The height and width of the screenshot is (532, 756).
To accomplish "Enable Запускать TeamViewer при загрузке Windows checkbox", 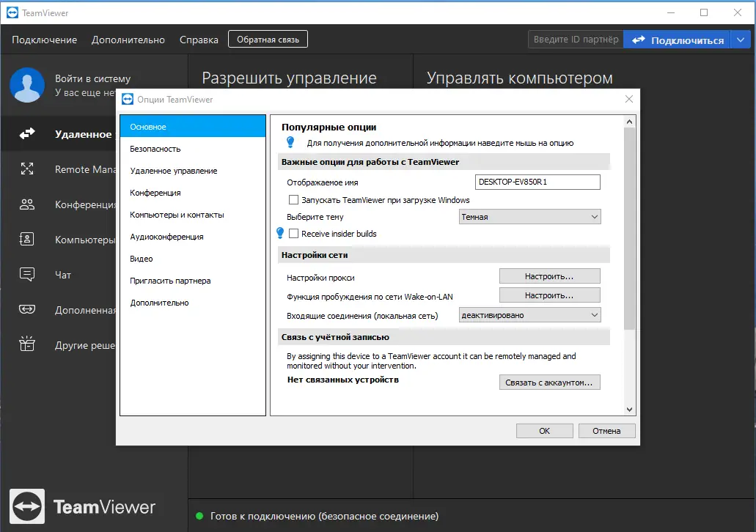I will (x=293, y=199).
